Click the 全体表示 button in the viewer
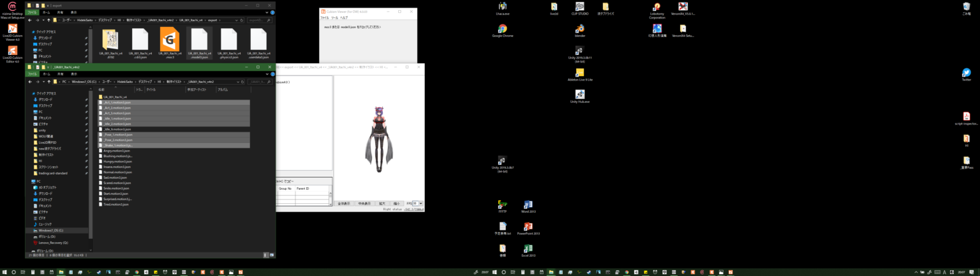Viewport: 980px width, 276px height. [344, 203]
